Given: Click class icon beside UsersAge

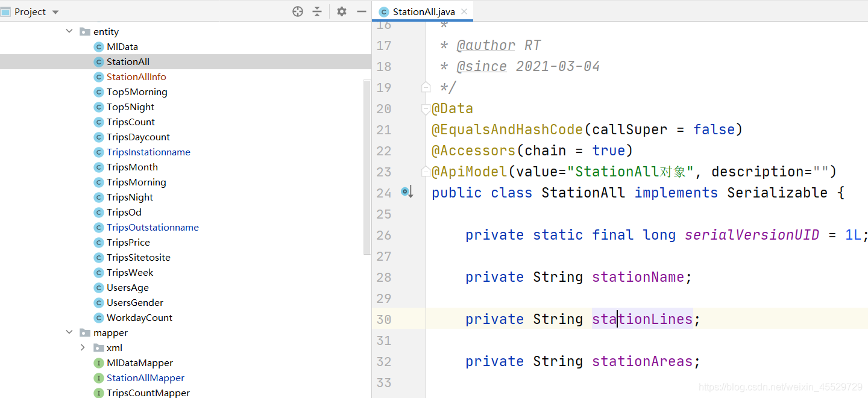Looking at the screenshot, I should tap(99, 287).
